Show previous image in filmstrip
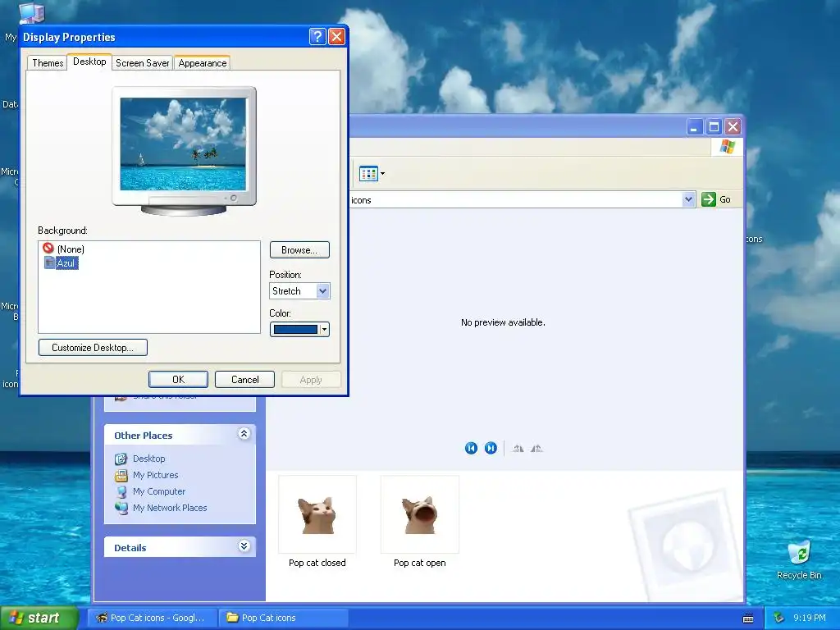This screenshot has width=840, height=630. (471, 448)
